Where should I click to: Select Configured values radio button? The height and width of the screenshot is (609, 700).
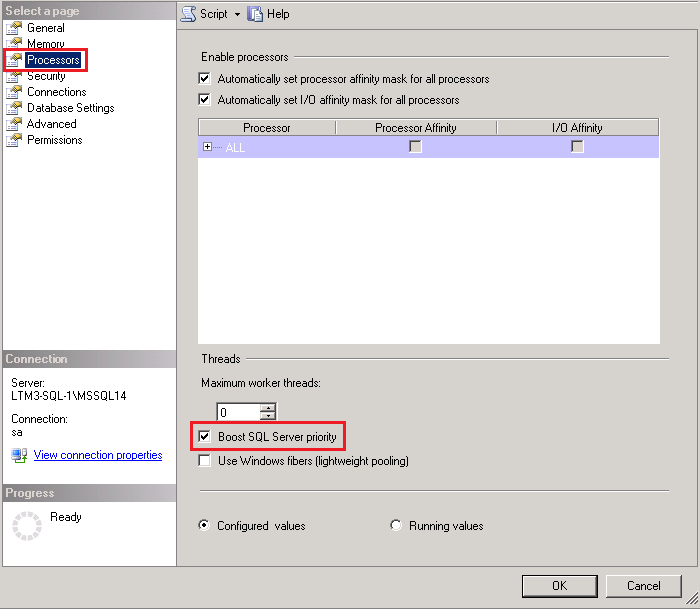point(204,525)
